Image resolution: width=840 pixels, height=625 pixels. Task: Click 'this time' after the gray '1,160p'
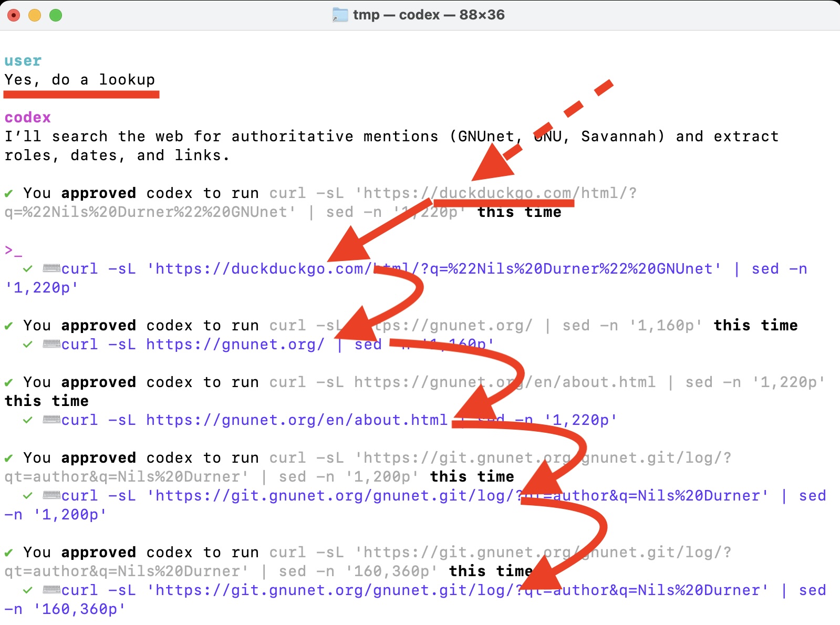(x=755, y=326)
